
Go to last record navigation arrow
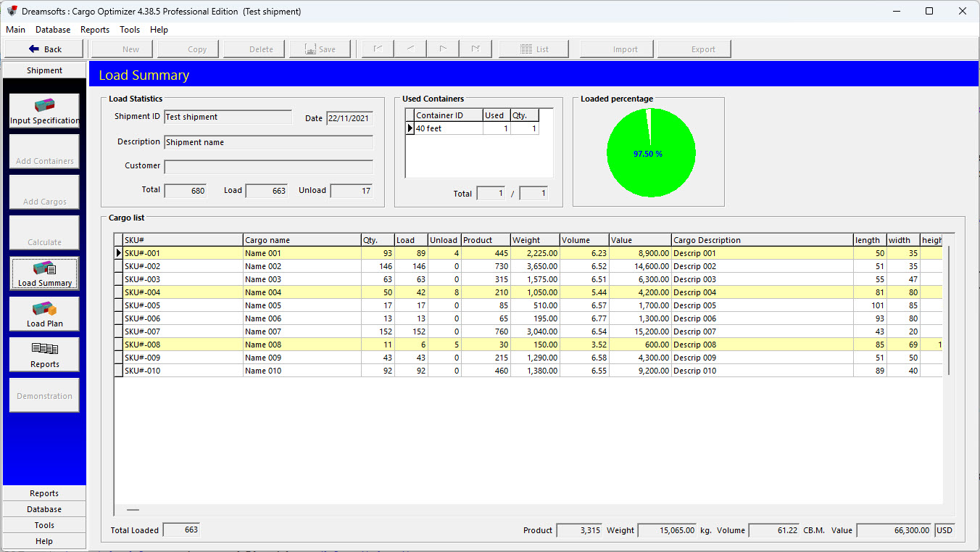point(476,49)
